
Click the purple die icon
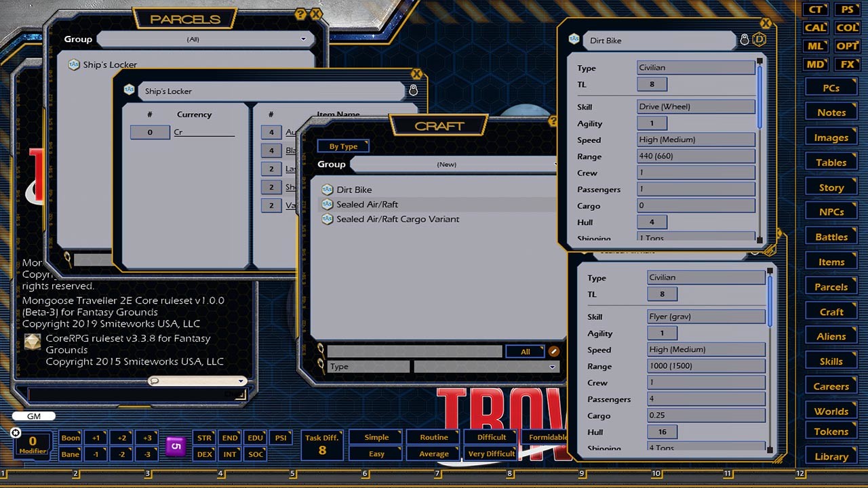click(x=176, y=446)
